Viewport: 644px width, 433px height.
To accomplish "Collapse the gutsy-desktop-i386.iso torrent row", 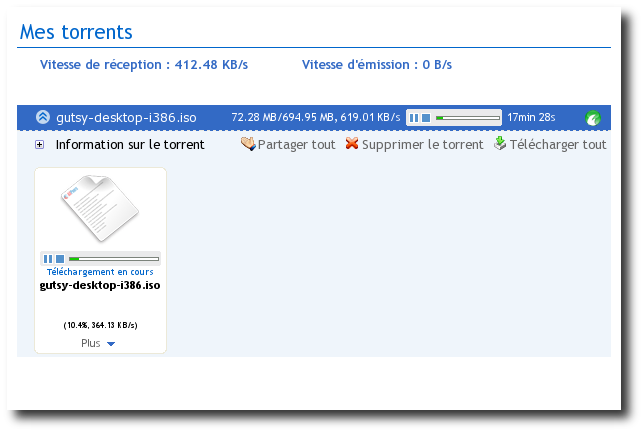I will click(43, 117).
